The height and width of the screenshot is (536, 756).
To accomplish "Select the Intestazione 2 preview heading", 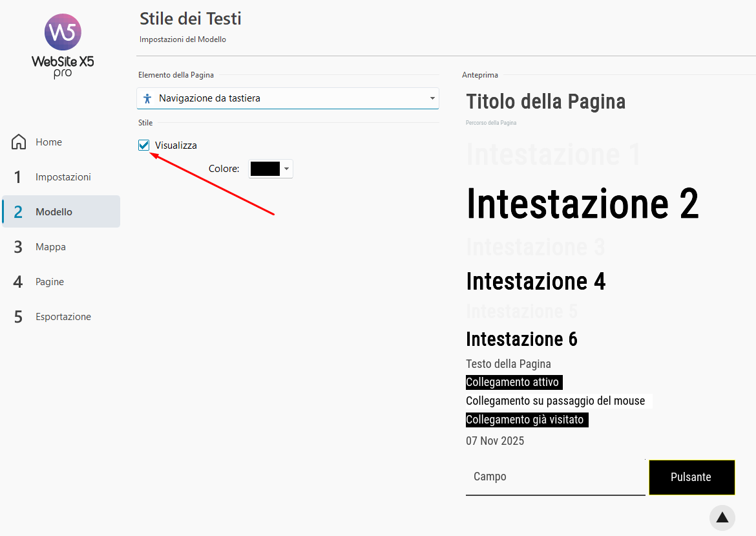I will pyautogui.click(x=582, y=203).
